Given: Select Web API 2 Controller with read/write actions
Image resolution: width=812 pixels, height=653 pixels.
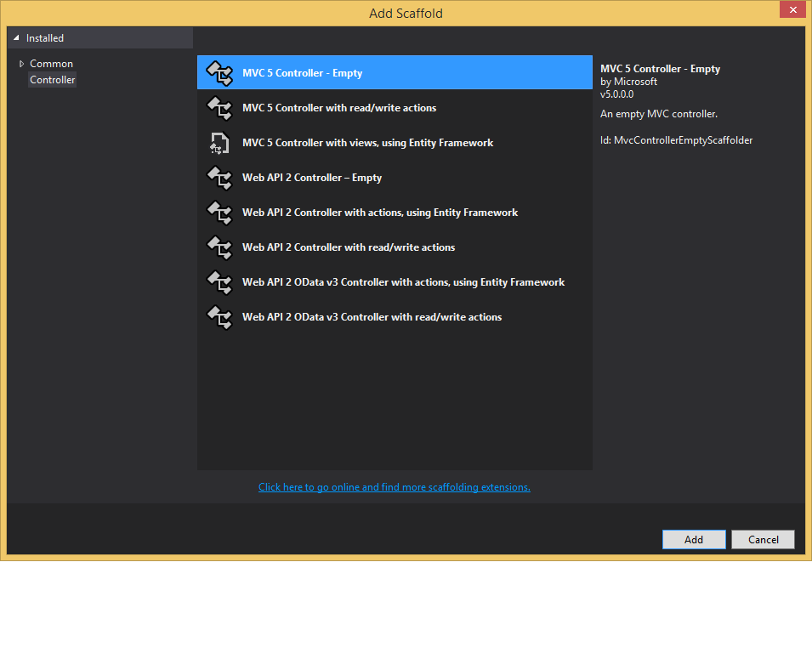Looking at the screenshot, I should tap(395, 247).
